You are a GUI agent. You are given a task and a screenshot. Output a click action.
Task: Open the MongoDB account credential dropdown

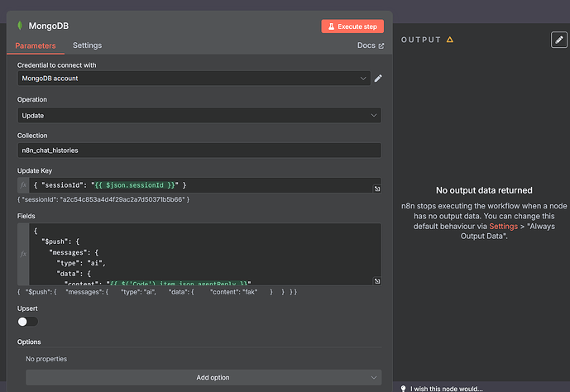(x=194, y=79)
